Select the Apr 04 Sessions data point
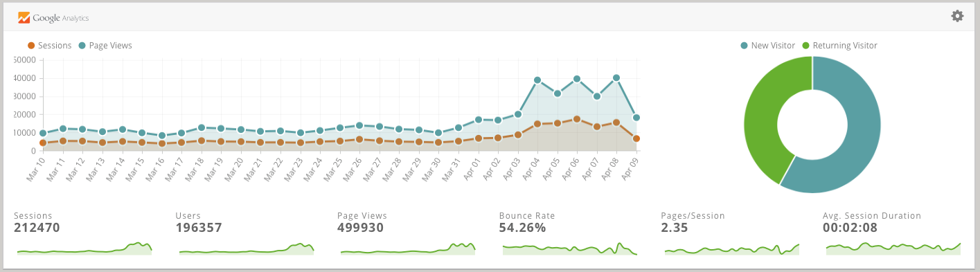The height and width of the screenshot is (272, 980). (537, 124)
